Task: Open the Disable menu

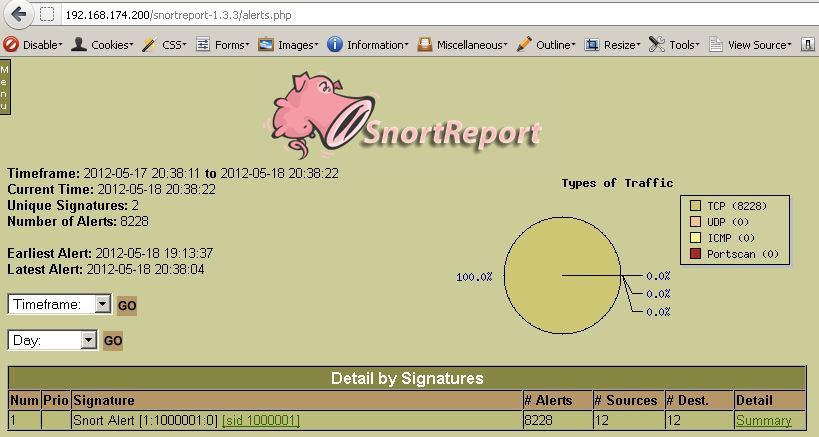Action: pyautogui.click(x=42, y=45)
